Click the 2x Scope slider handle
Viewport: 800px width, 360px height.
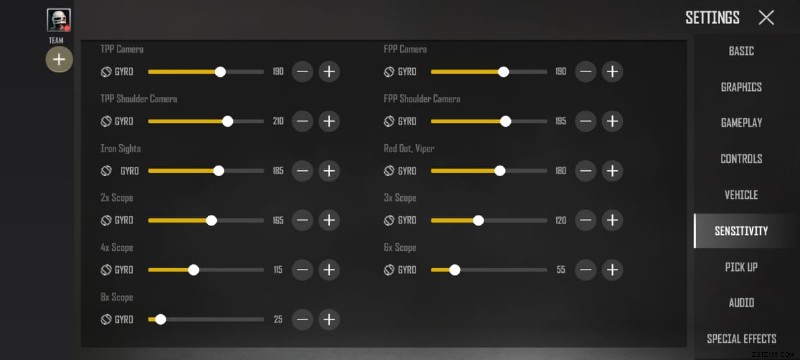[211, 220]
